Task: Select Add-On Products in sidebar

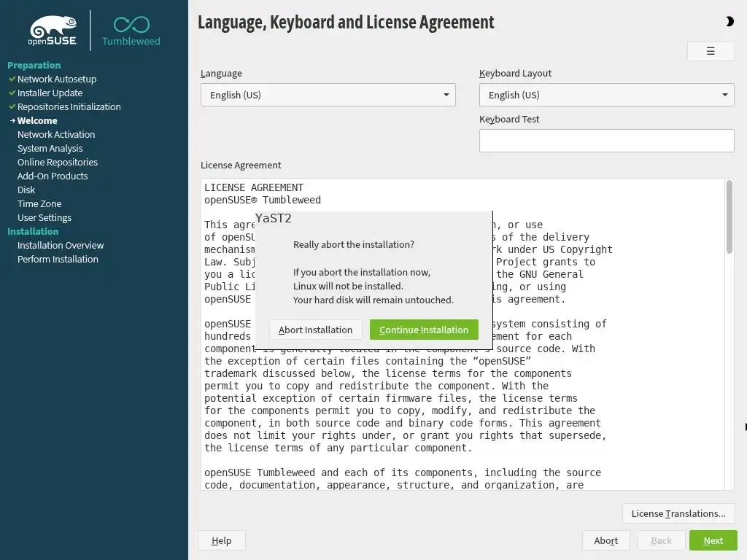Action: [53, 176]
